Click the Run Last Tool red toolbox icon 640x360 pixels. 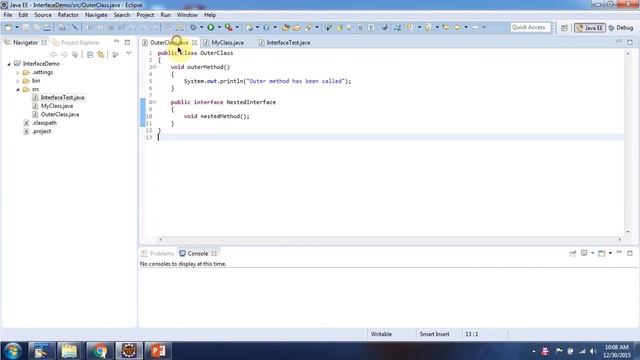[x=229, y=27]
